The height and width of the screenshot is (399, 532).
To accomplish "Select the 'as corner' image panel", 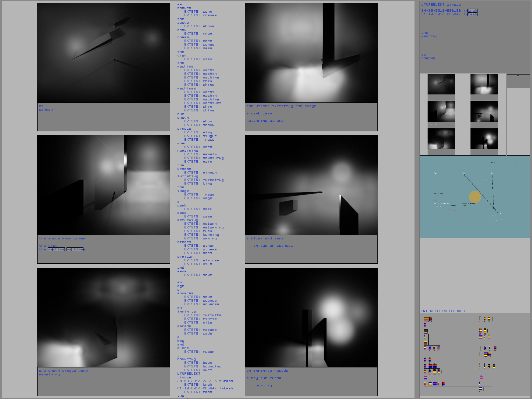I will (x=104, y=53).
